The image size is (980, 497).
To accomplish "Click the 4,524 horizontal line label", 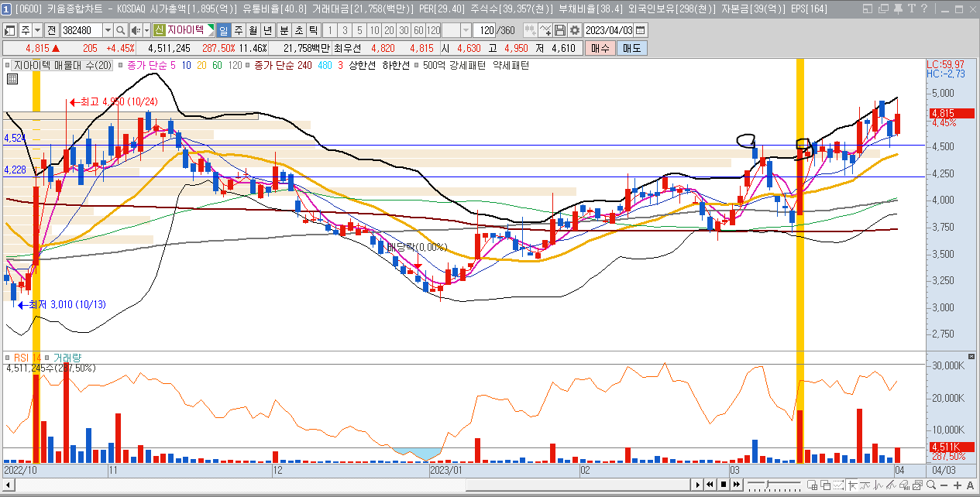I will 15,138.
